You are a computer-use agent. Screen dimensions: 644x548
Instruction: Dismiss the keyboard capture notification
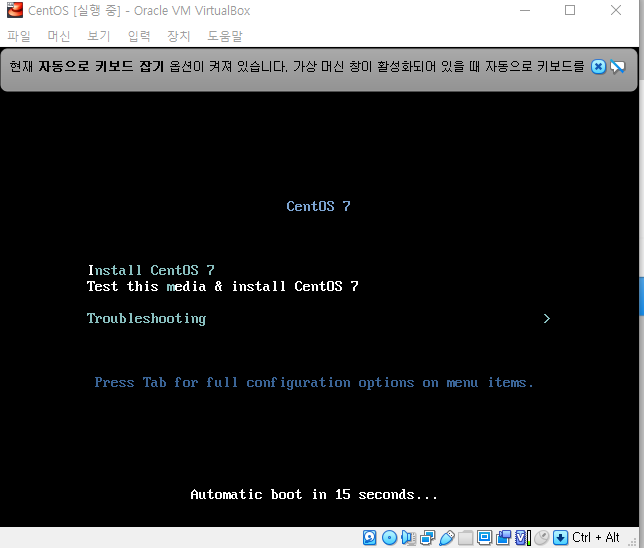tap(598, 67)
